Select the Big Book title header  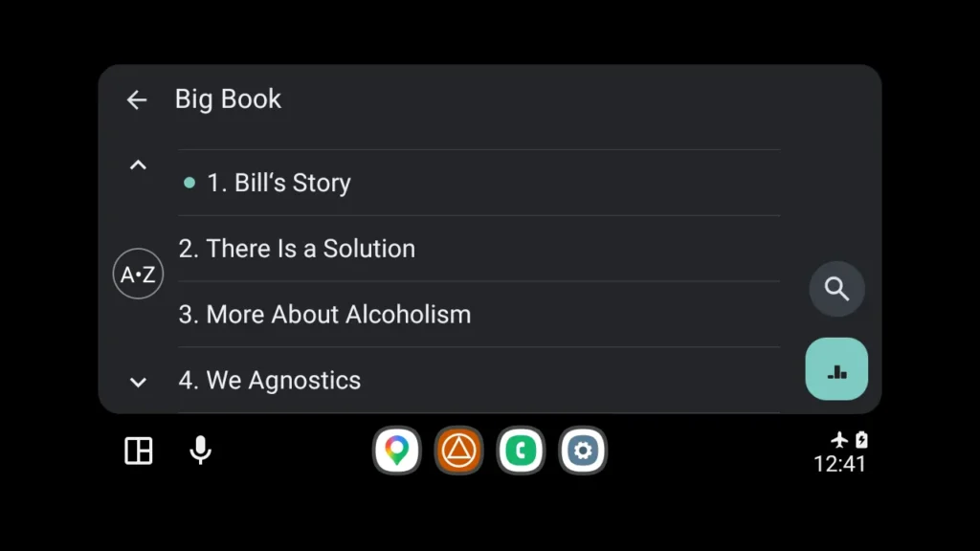coord(228,99)
